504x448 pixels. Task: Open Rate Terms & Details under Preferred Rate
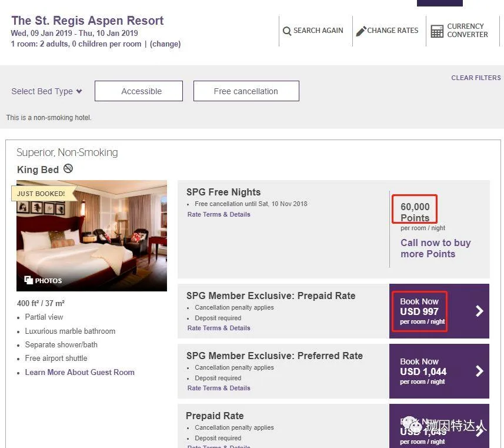[219, 388]
